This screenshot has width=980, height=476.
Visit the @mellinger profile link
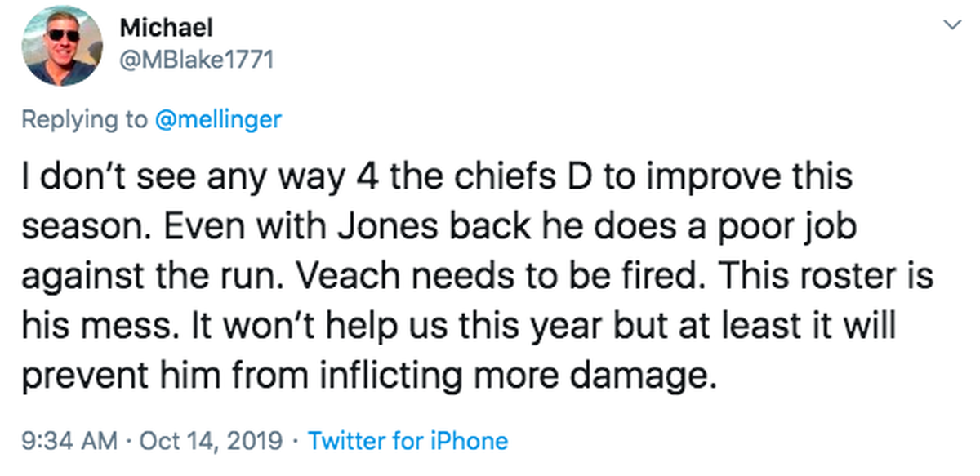coord(218,119)
